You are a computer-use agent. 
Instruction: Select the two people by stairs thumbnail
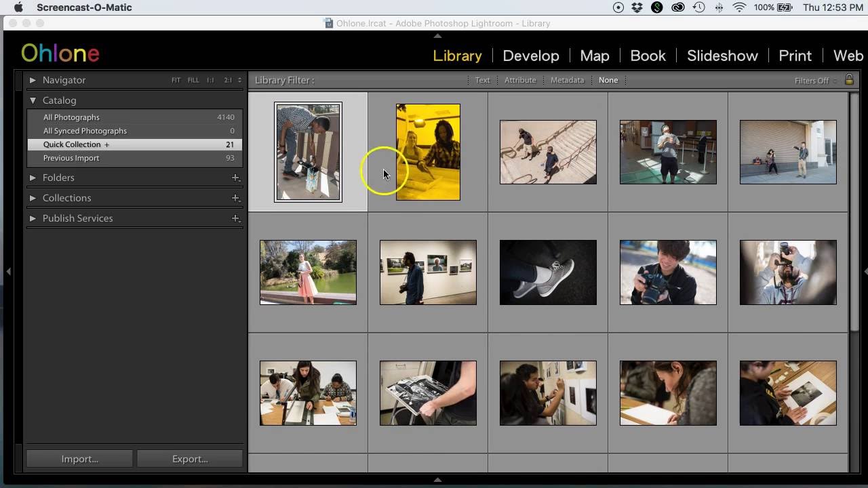548,152
